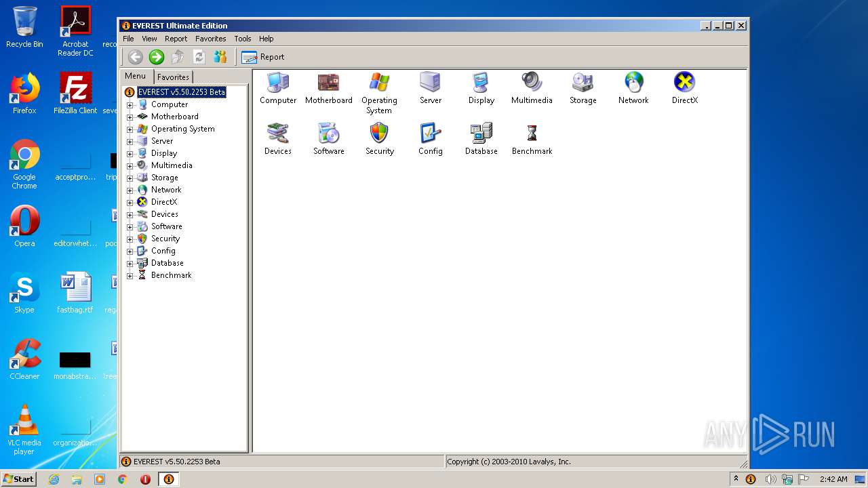Open the Recycle Bin desktop icon
868x488 pixels.
click(x=24, y=27)
